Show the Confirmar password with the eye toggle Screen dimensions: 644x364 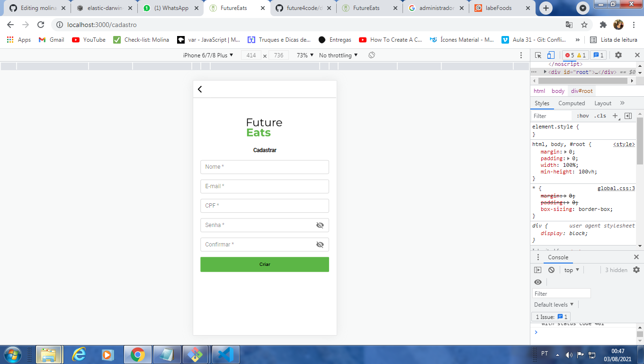coord(320,245)
